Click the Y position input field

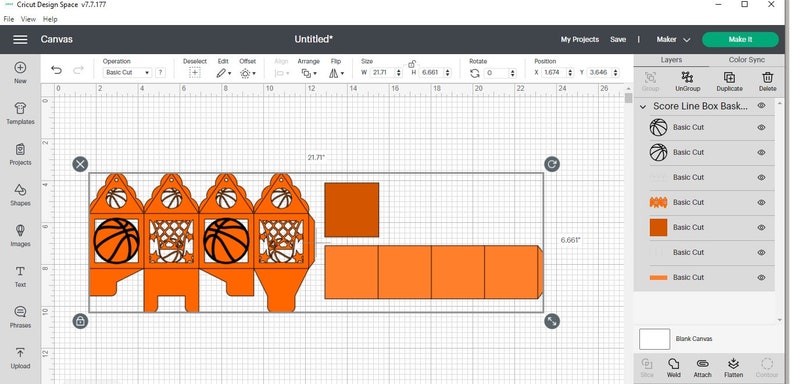click(599, 72)
